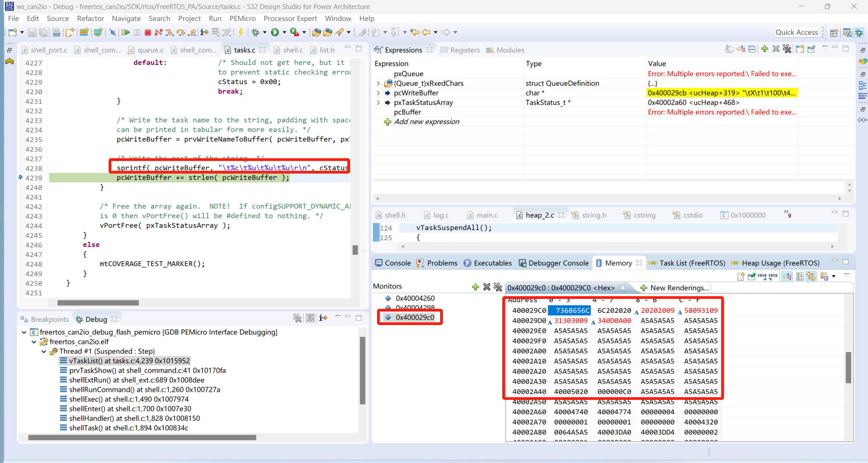Open the PEMicro menu
This screenshot has height=463, width=868.
242,18
